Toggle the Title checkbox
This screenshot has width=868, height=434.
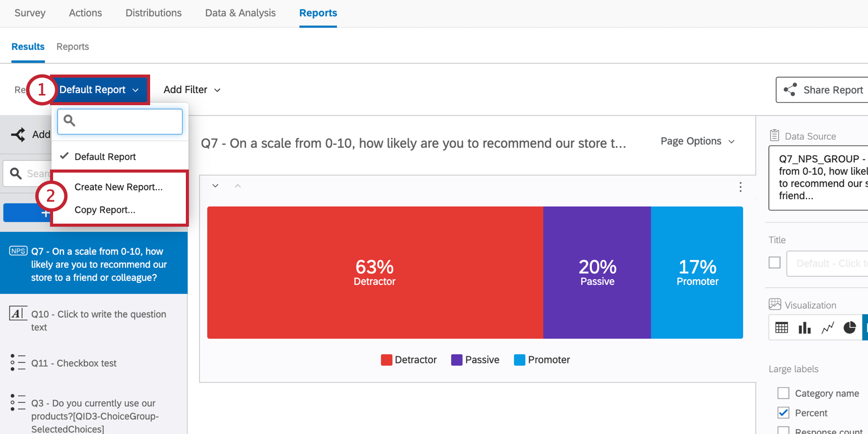(x=775, y=262)
